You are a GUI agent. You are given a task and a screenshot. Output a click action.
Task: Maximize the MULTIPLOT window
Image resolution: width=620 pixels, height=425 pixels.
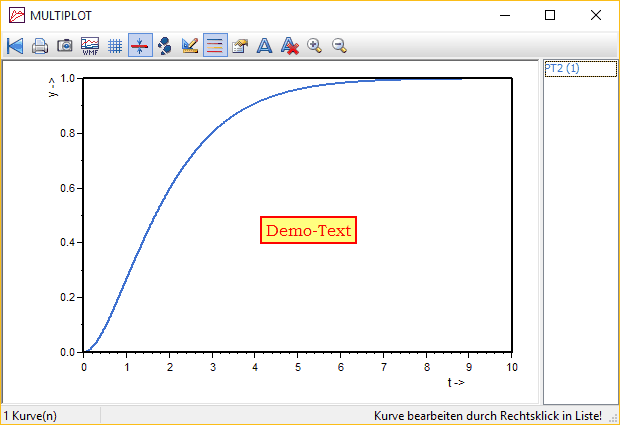coord(550,15)
